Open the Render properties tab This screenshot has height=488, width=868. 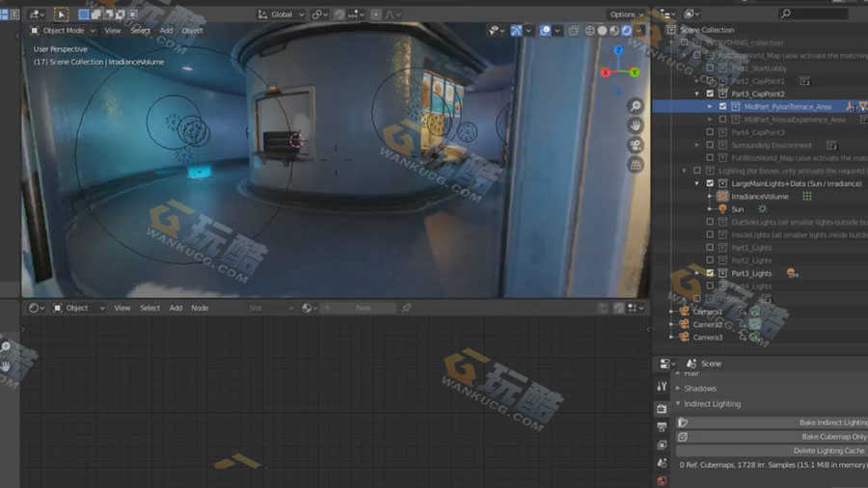click(662, 409)
